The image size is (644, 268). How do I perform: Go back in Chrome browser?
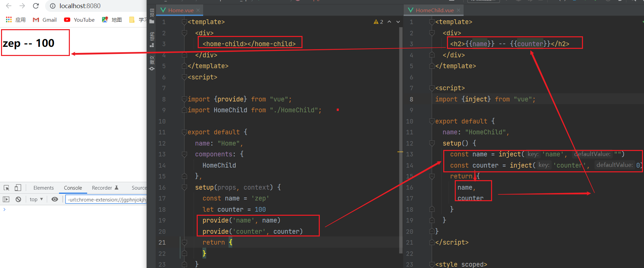(x=9, y=6)
